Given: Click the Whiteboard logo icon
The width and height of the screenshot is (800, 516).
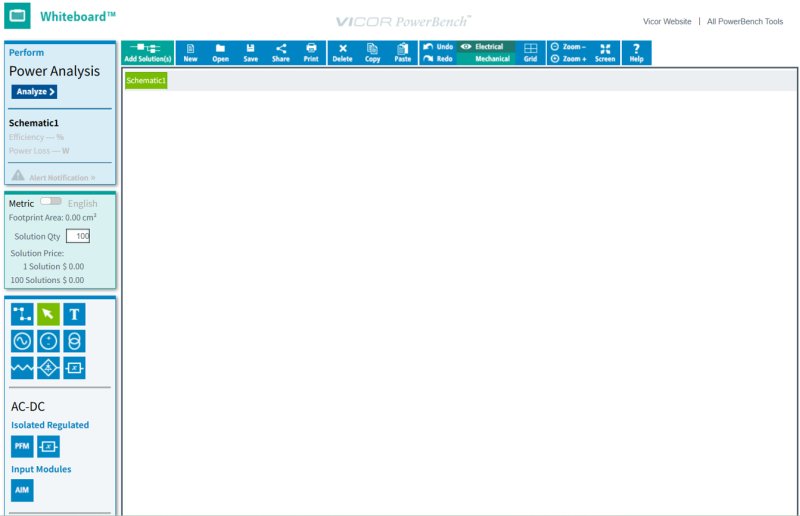Looking at the screenshot, I should click(17, 16).
